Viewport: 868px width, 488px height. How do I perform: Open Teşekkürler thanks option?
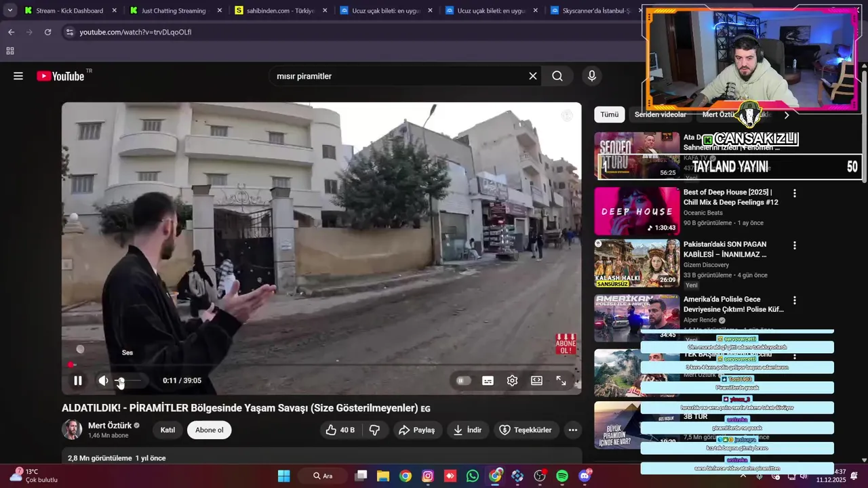click(526, 430)
